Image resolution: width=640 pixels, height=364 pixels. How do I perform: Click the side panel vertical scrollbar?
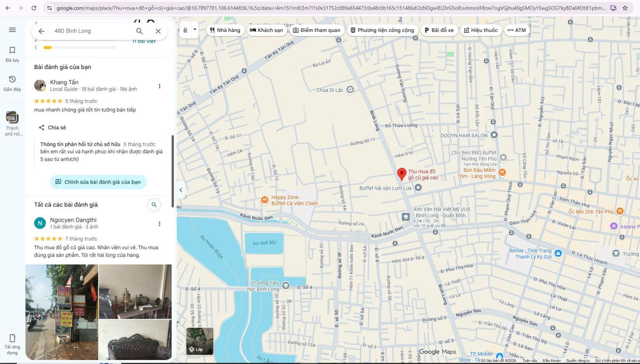point(173,171)
